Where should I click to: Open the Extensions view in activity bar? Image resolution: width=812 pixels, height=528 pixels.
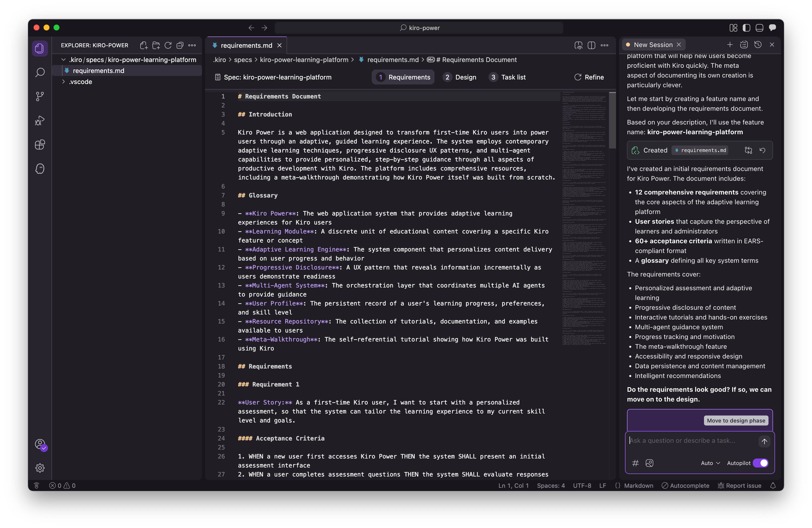coord(40,144)
